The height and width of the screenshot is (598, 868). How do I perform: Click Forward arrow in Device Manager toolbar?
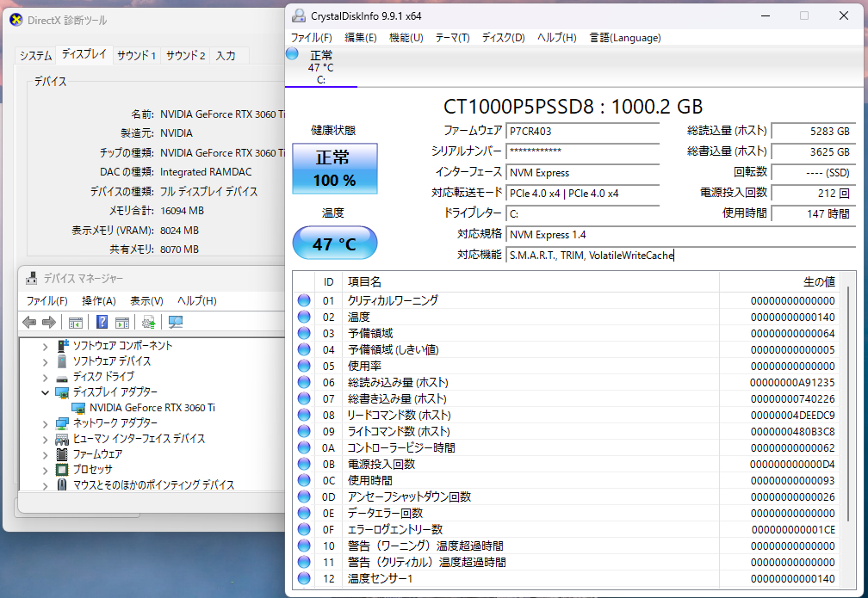coord(49,322)
